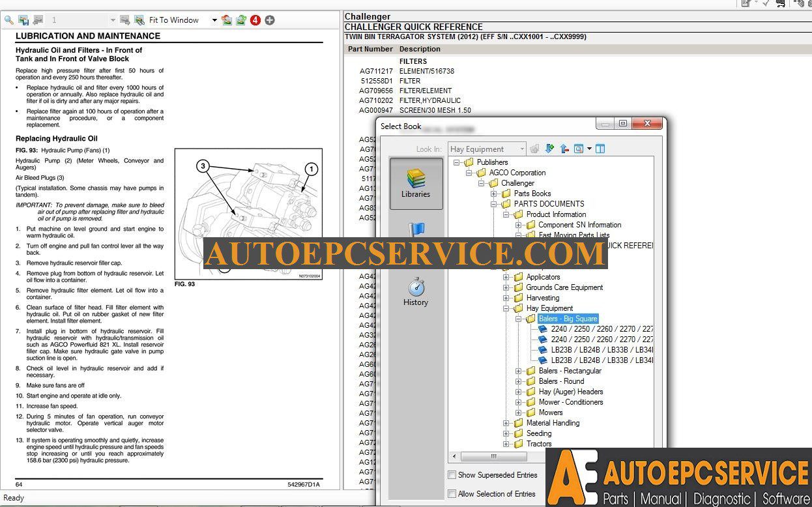Image resolution: width=812 pixels, height=507 pixels.
Task: Click the scroll-left arrow of the book tree scrollbar
Action: [454, 456]
